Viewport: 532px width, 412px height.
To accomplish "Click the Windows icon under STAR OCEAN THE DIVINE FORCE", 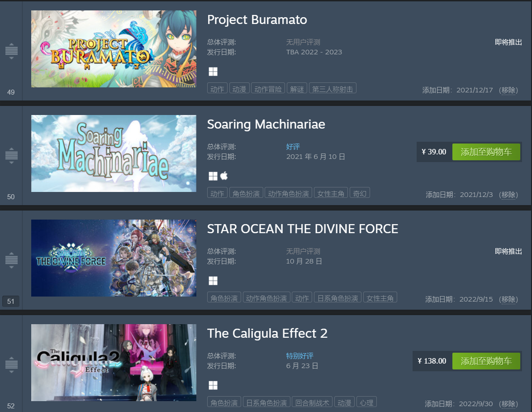I will [213, 281].
